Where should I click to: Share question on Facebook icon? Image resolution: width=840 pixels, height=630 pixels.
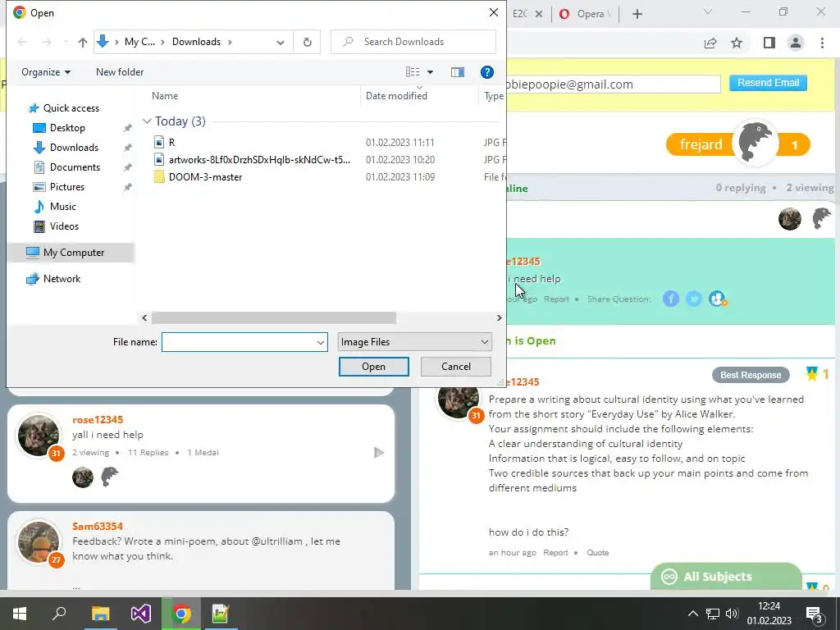pos(671,299)
